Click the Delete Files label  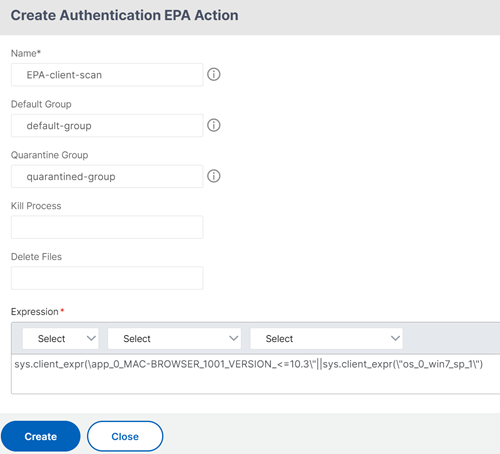[36, 257]
